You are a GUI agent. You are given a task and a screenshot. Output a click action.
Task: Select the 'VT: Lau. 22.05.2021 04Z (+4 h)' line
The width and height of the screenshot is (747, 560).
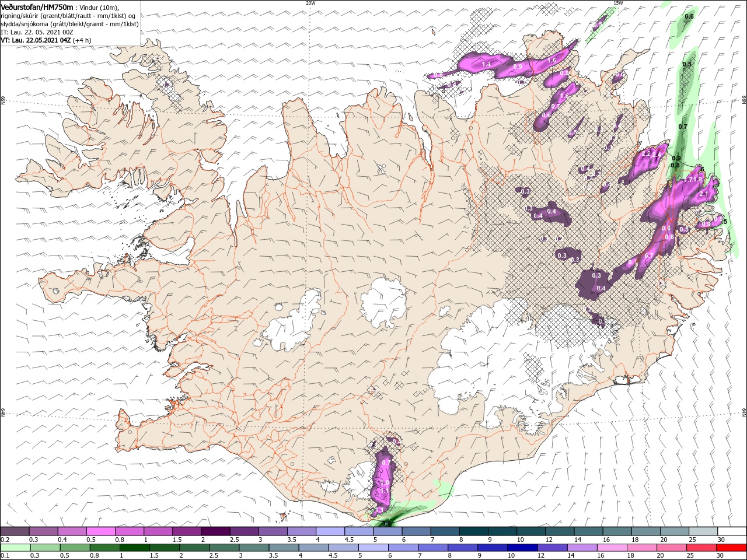coord(46,40)
